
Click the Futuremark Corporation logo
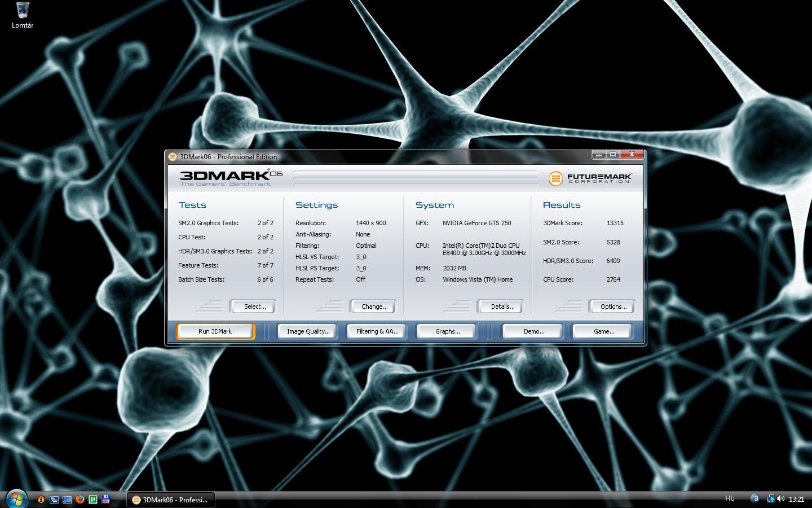(x=590, y=178)
